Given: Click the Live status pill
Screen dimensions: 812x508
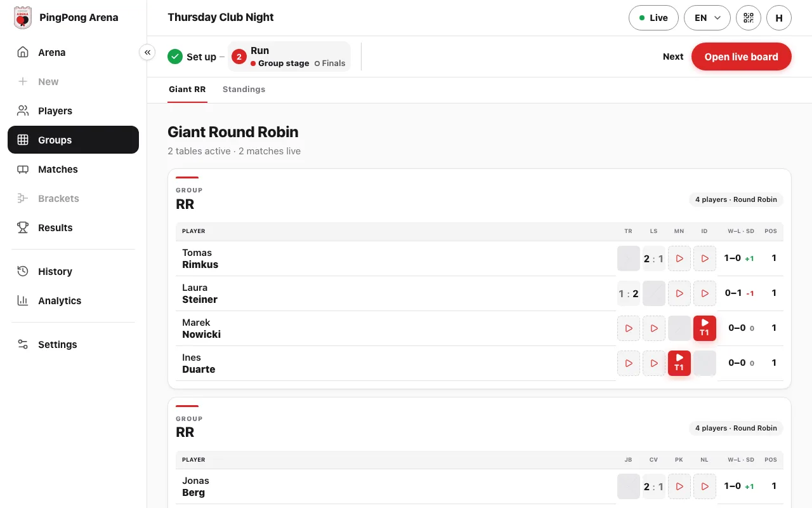Looking at the screenshot, I should (x=653, y=18).
